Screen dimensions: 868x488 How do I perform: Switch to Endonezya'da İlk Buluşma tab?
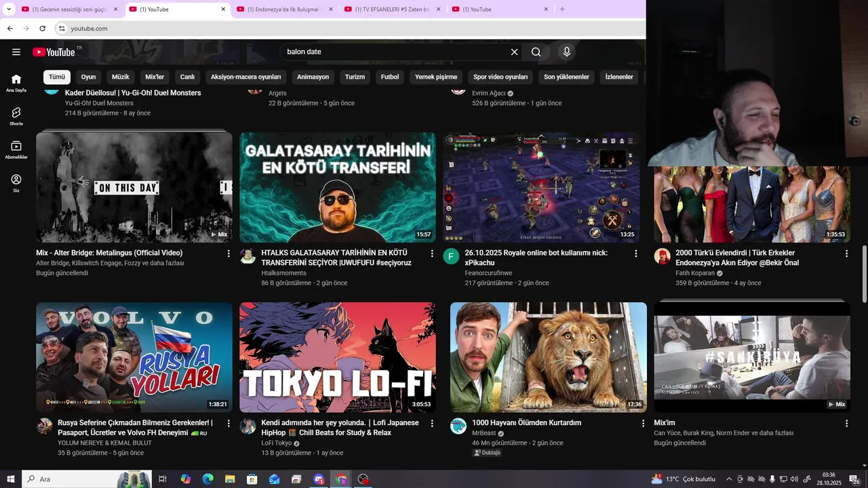pos(284,9)
